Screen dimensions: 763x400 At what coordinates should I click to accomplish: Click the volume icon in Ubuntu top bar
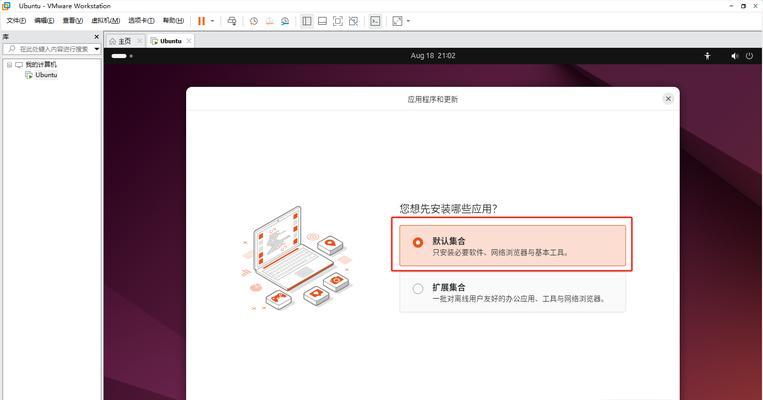[735, 56]
